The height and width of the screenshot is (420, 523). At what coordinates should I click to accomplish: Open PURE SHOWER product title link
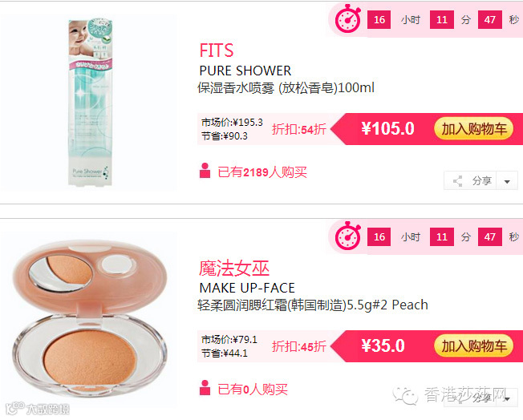245,71
